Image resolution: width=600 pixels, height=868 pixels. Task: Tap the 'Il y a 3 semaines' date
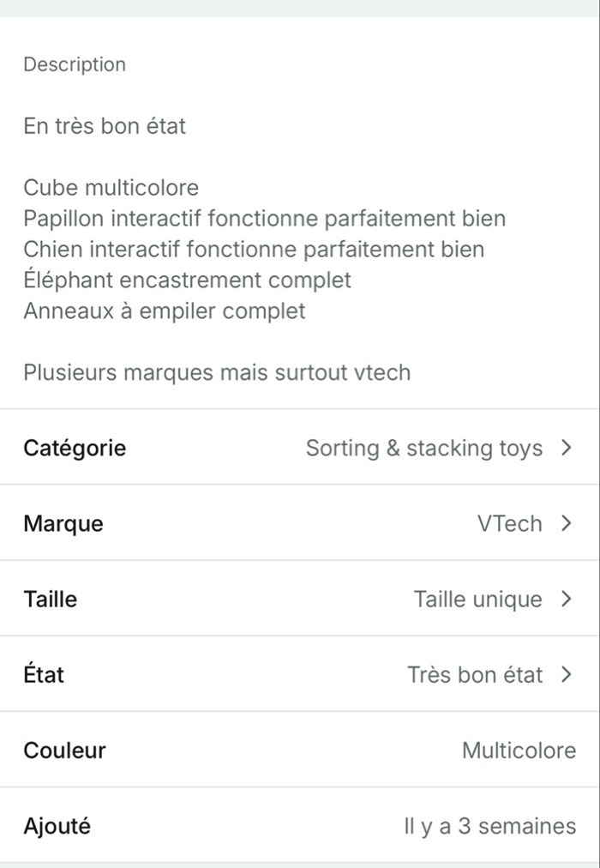[489, 826]
